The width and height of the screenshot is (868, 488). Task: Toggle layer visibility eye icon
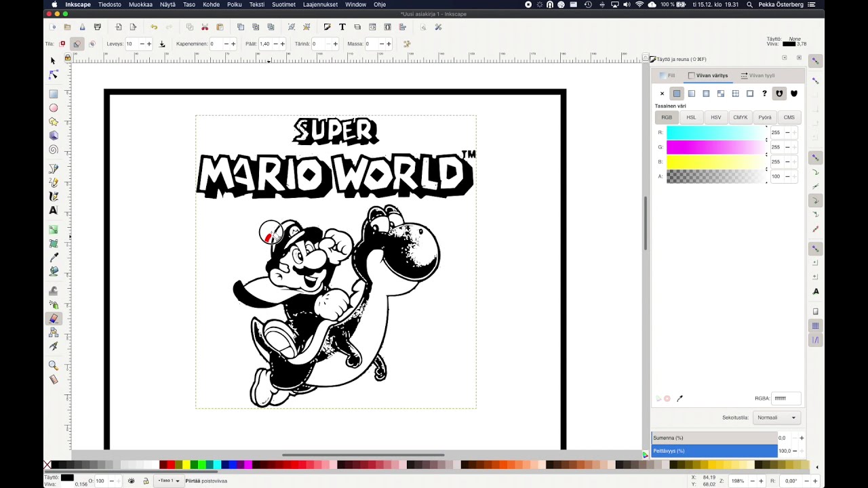[131, 481]
